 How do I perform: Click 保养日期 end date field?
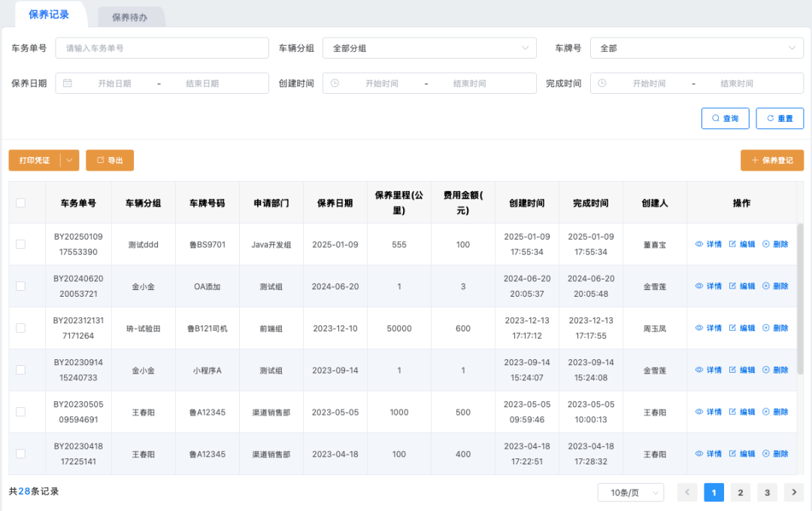click(202, 83)
